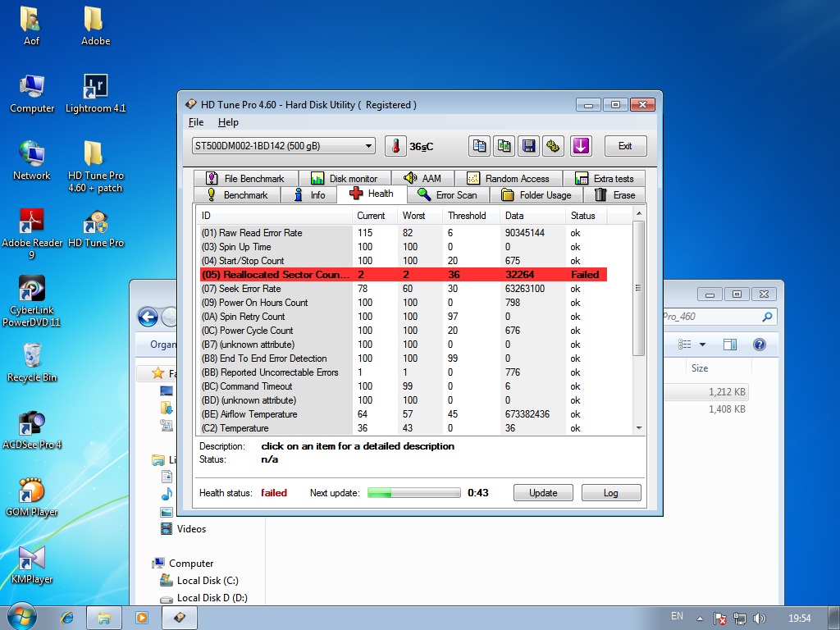Click the save floppy disk icon
Image resolution: width=840 pixels, height=630 pixels.
pyautogui.click(x=529, y=146)
